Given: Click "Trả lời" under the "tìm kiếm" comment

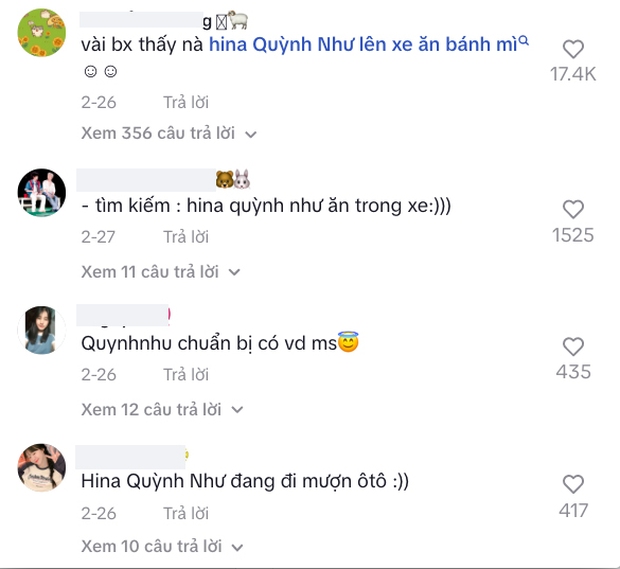Looking at the screenshot, I should coord(186,237).
